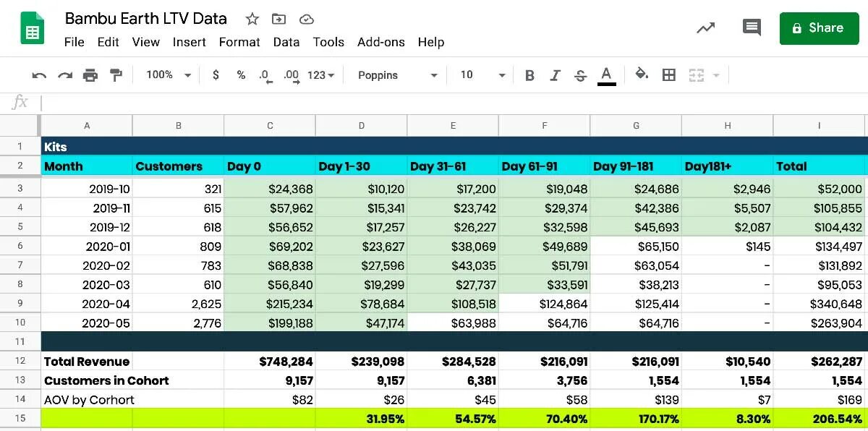868x431 pixels.
Task: Select the $748,284 total cell
Action: (270, 362)
